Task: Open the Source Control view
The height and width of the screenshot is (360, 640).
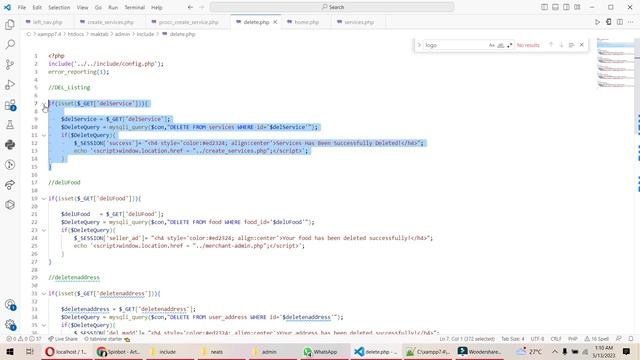Action: pyautogui.click(x=10, y=64)
